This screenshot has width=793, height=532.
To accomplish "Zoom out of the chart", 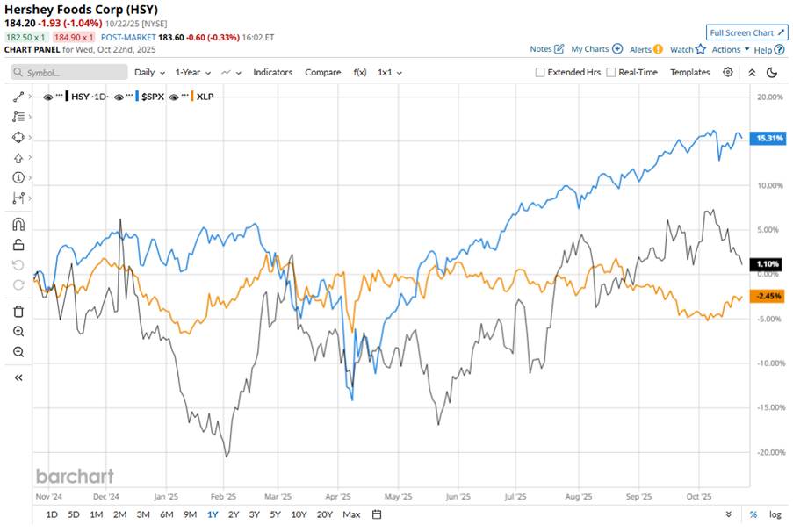I will tap(18, 352).
